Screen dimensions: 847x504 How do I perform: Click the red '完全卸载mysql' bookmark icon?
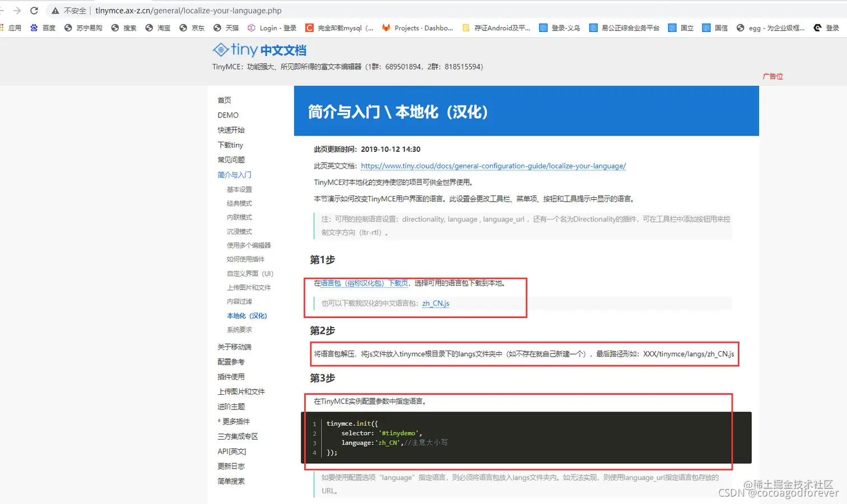310,27
